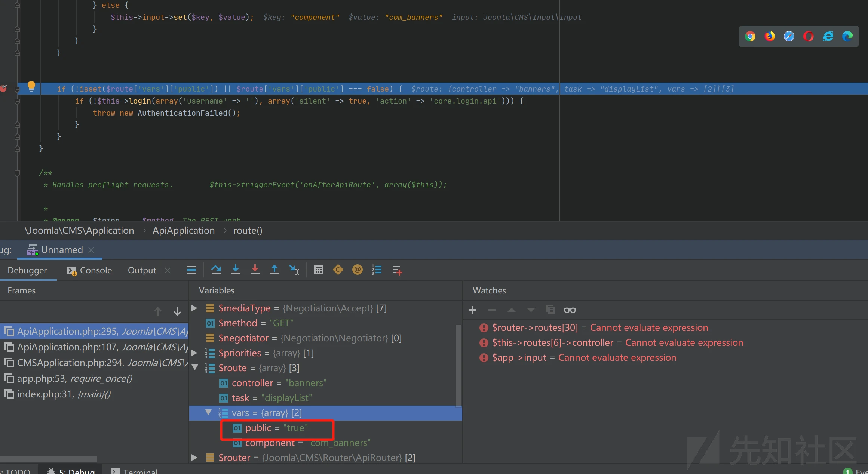868x474 pixels.
Task: Select the $app->input watch
Action: (x=578, y=358)
